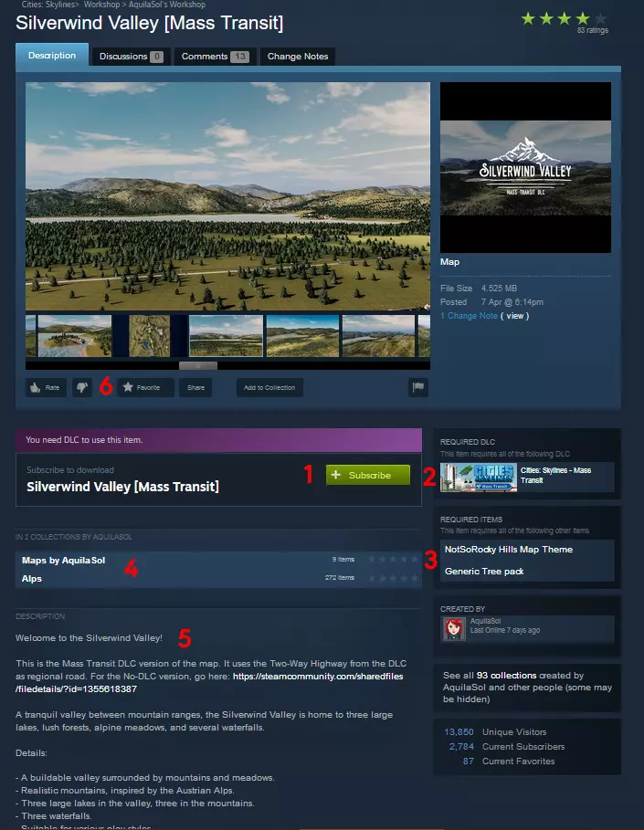Open AquilaSol creator profile name
This screenshot has height=830, width=644.
coord(485,621)
